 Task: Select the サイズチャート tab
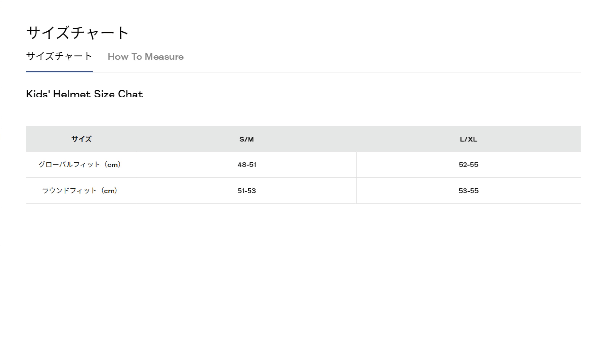coord(59,56)
